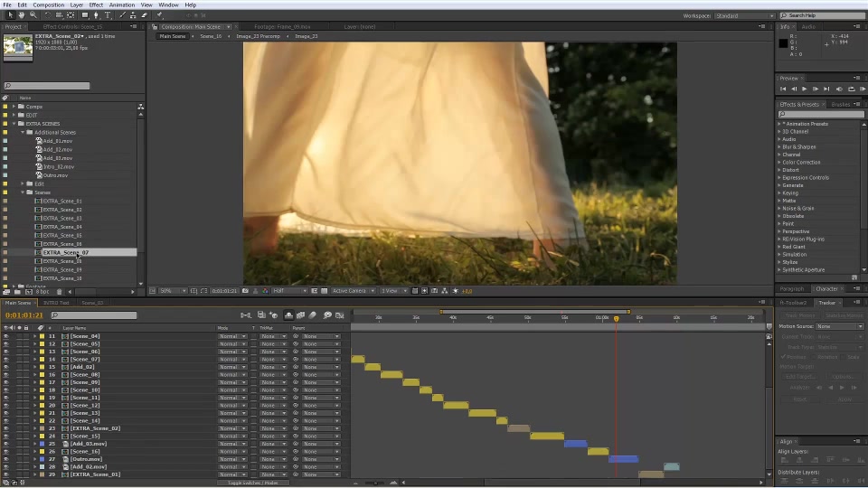Open the Active Camera dropdown
868x488 pixels.
[354, 290]
